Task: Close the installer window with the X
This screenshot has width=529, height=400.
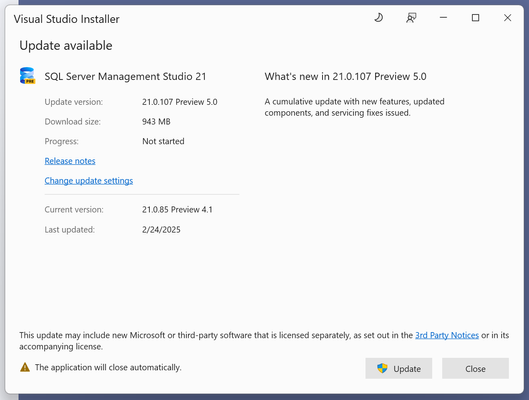Action: tap(507, 18)
